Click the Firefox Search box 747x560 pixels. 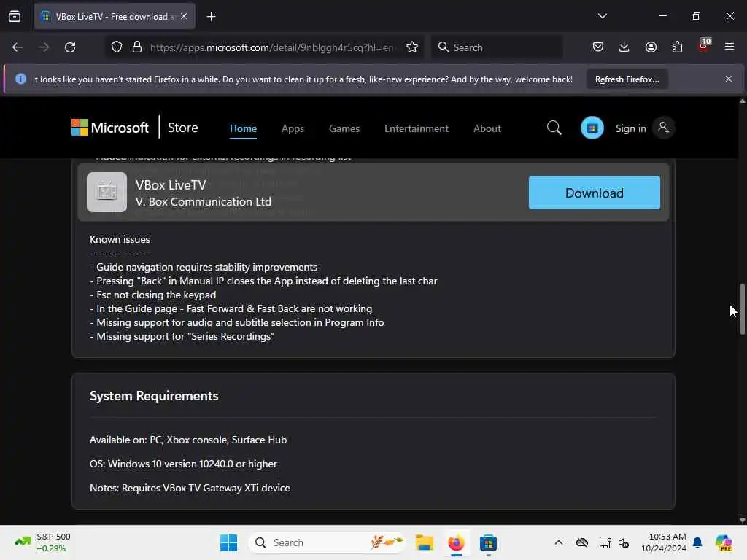[497, 47]
